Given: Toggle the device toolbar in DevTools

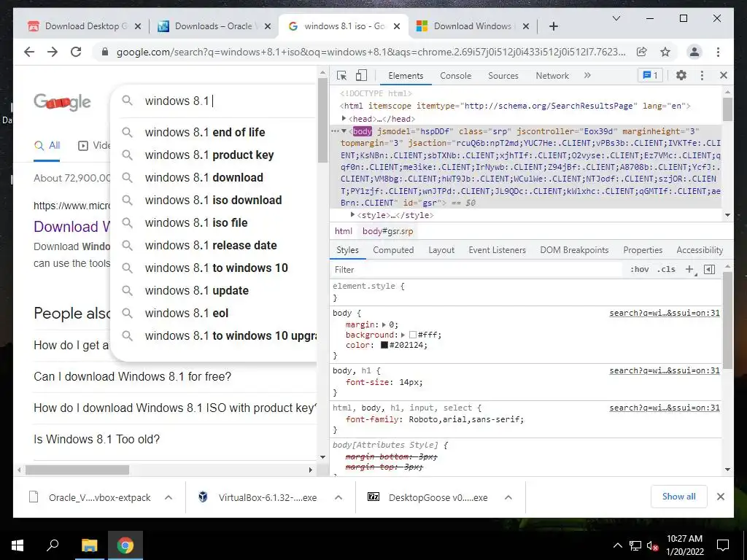Looking at the screenshot, I should tap(362, 75).
